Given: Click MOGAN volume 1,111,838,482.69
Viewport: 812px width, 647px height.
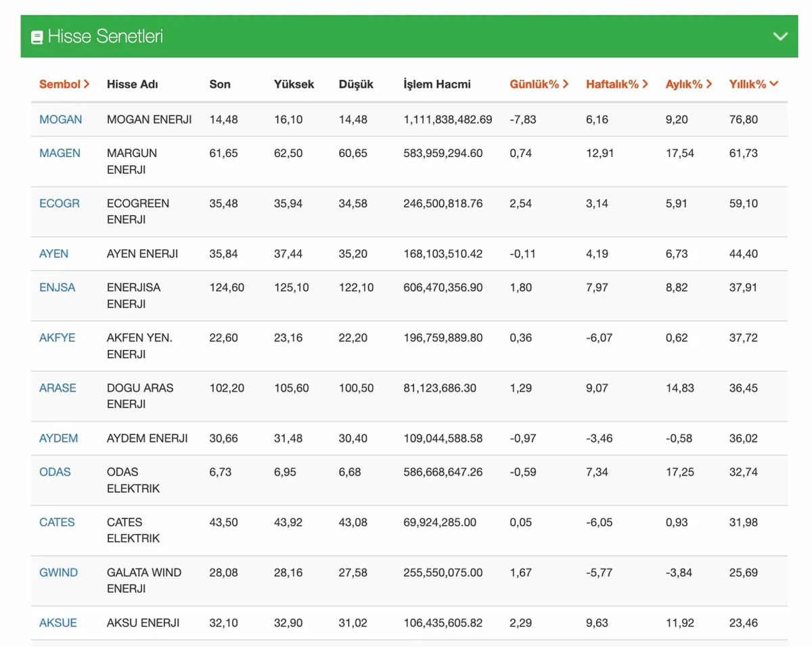Looking at the screenshot, I should coord(448,120).
